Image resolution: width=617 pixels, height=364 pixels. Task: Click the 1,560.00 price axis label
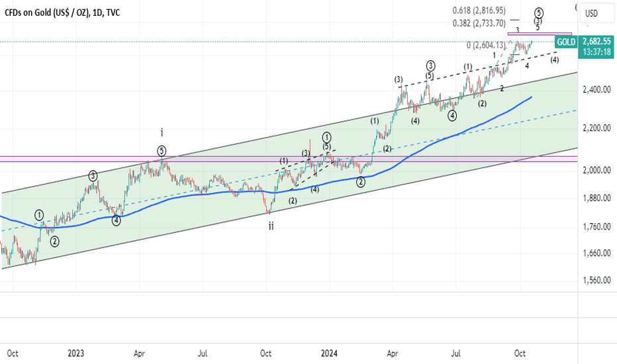tap(596, 280)
